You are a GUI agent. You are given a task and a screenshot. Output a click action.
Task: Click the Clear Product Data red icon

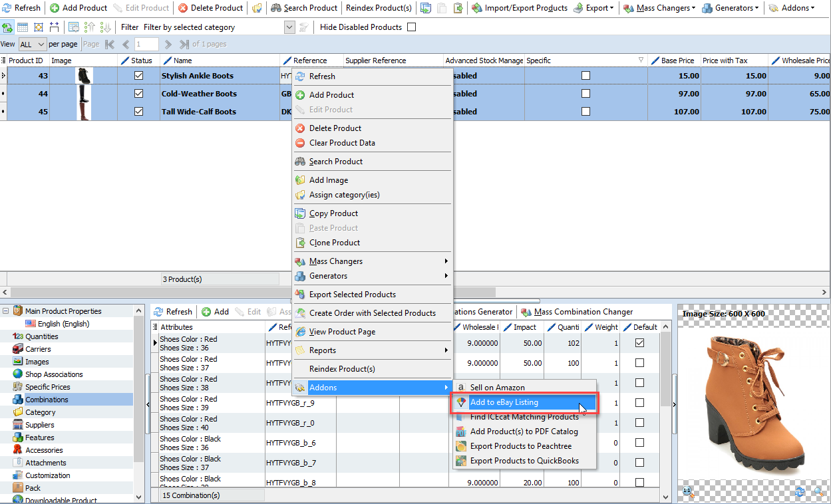pyautogui.click(x=300, y=143)
